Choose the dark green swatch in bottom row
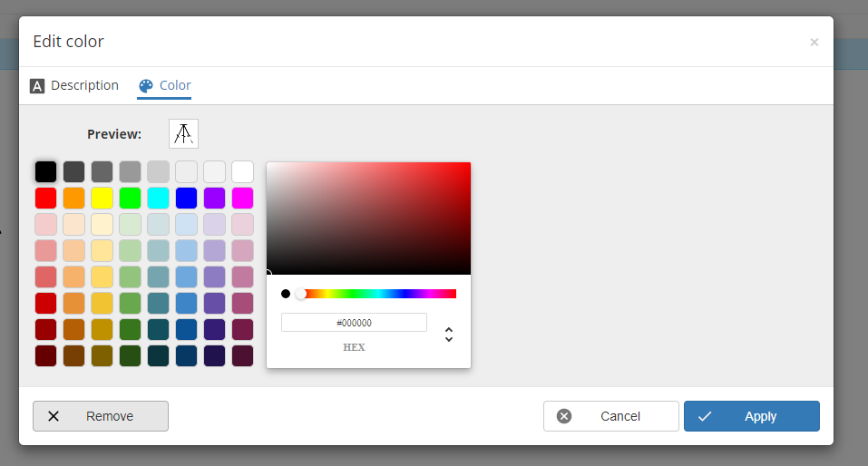868x466 pixels. (x=130, y=356)
